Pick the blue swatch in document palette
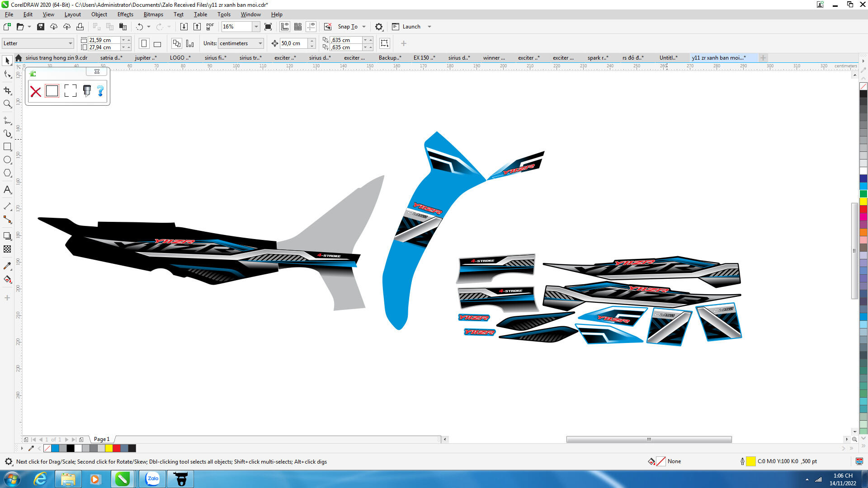The height and width of the screenshot is (488, 868). point(55,448)
